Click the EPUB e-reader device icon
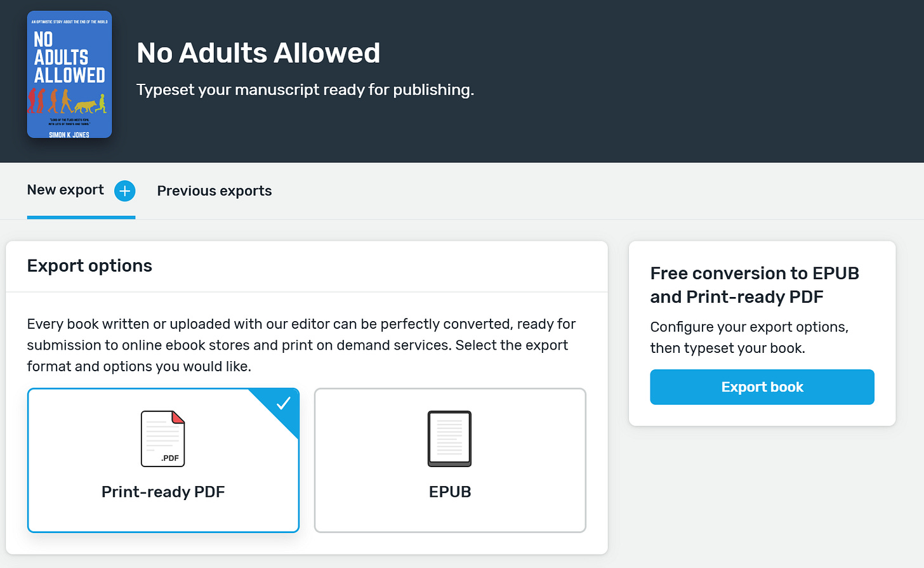Viewport: 924px width, 568px height. coord(450,439)
